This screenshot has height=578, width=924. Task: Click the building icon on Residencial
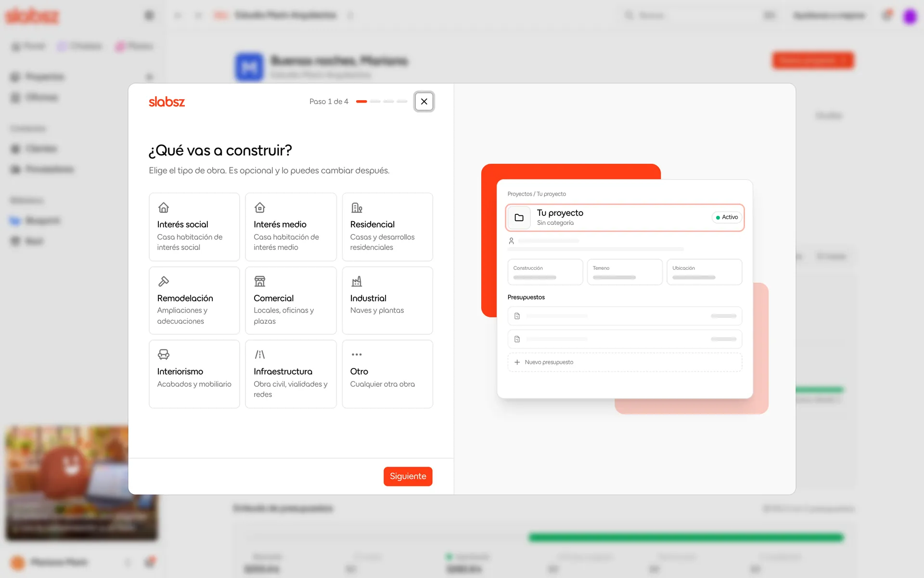pyautogui.click(x=357, y=208)
